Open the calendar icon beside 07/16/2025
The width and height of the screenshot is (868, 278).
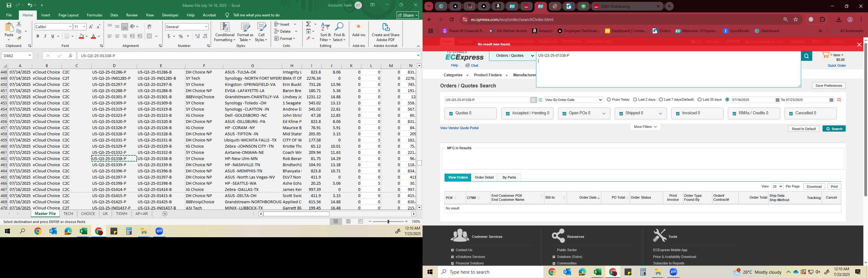[x=777, y=100]
